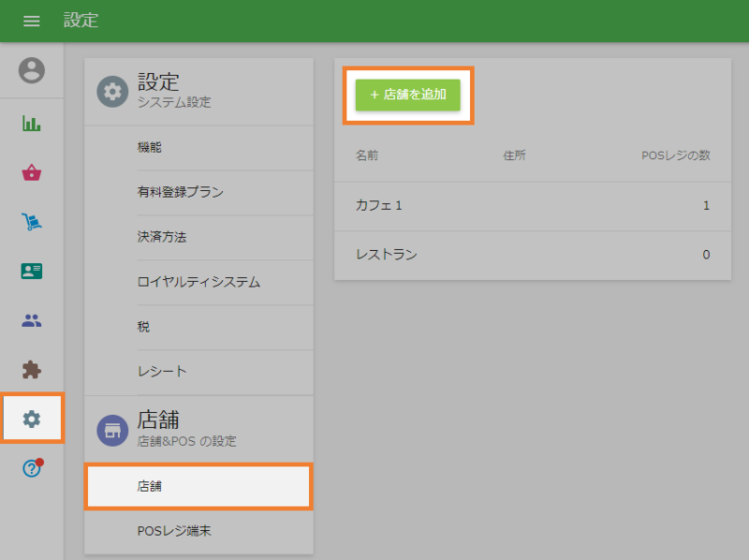Open the employees ID card icon
This screenshot has height=560, width=749.
point(32,271)
